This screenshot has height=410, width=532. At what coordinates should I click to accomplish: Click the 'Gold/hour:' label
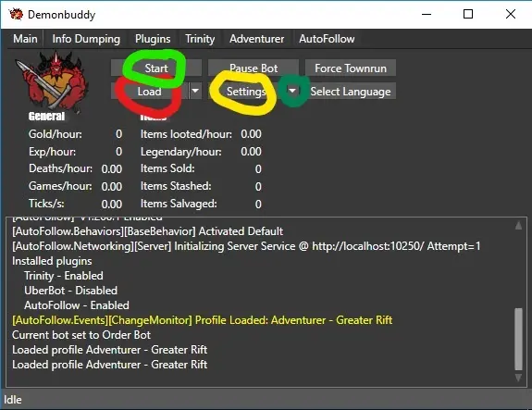tap(56, 134)
